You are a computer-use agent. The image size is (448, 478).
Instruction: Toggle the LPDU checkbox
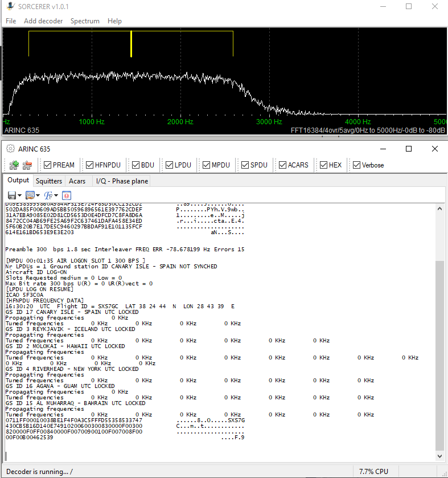pyautogui.click(x=169, y=165)
